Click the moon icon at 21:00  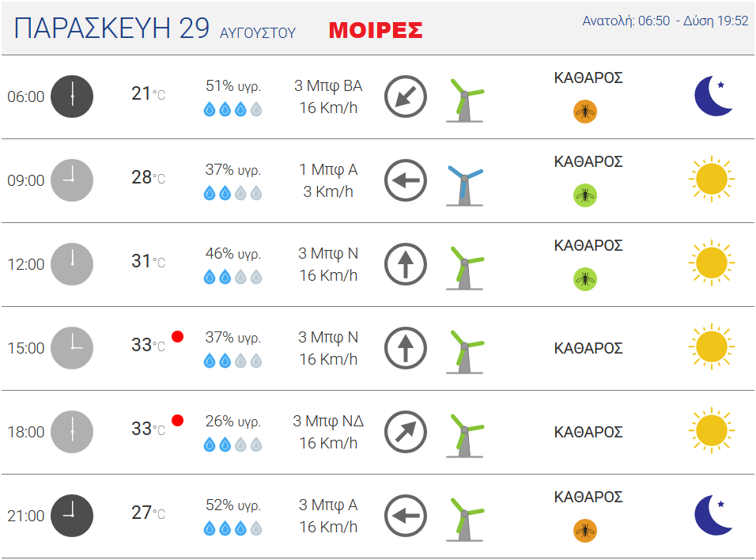pos(714,515)
